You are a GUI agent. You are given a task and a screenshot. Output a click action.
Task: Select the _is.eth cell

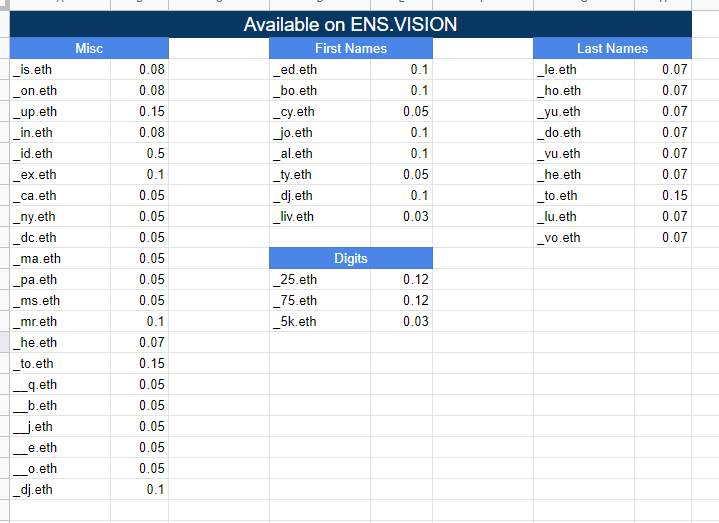[60, 69]
